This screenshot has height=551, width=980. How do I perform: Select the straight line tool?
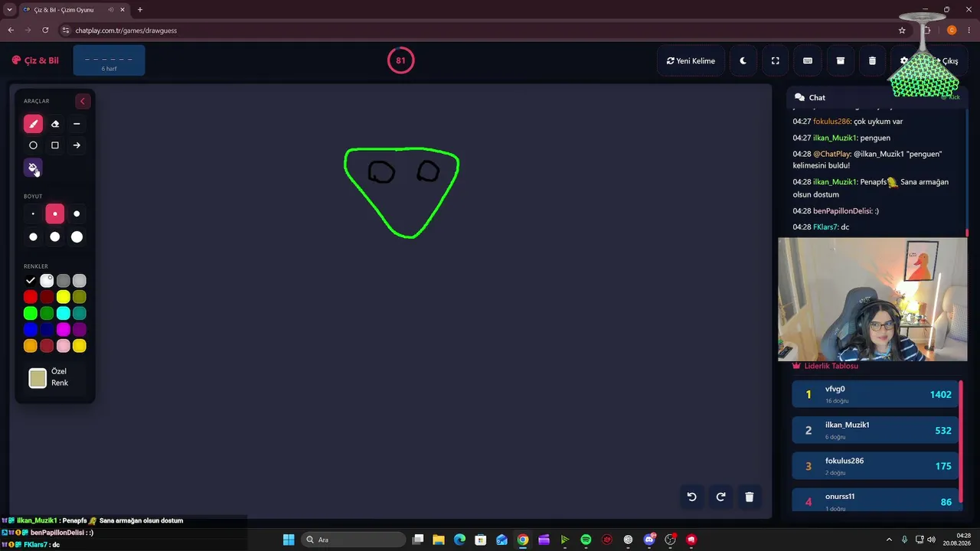pos(77,124)
